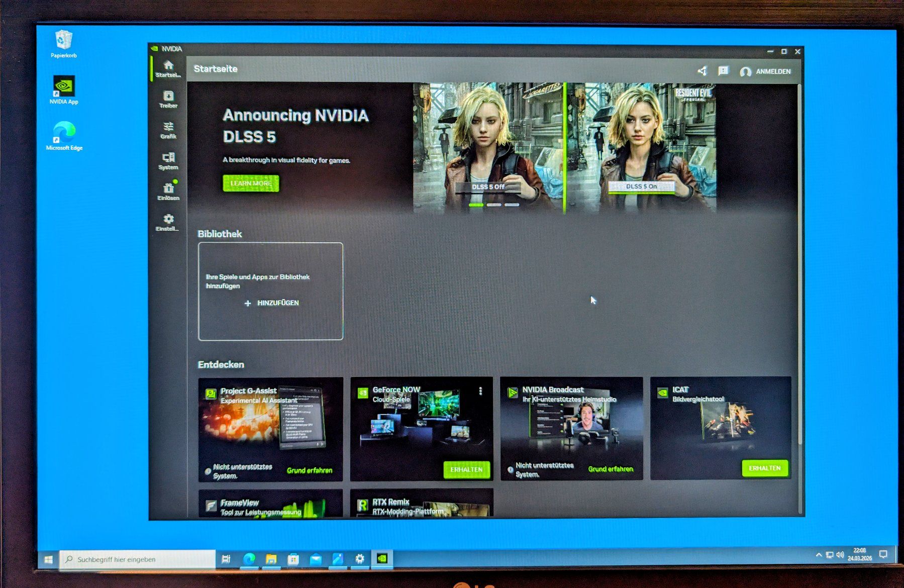Launch Microsoft Edge from the taskbar
904x588 pixels.
point(249,559)
